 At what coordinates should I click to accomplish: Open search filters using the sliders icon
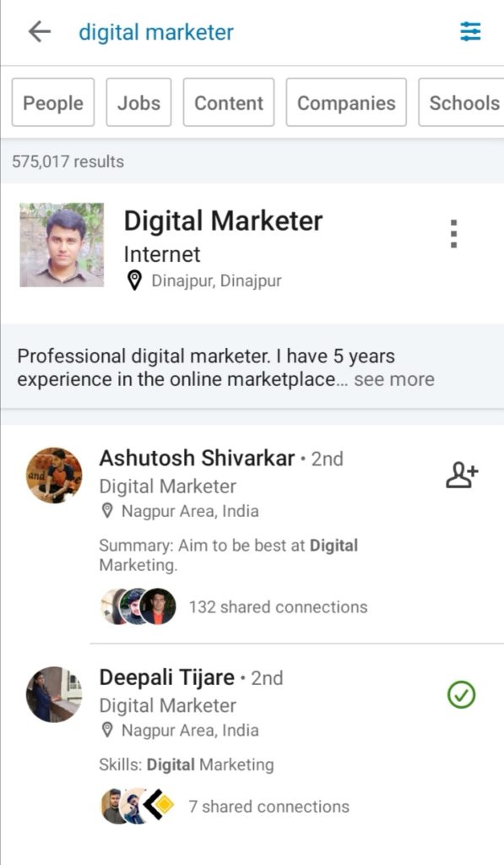pyautogui.click(x=469, y=31)
